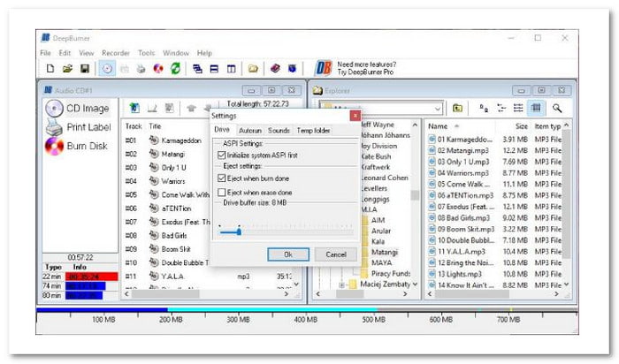Screen dimensions: 619x364
Task: Tile windows vertically with the toolbar icon
Action: (x=232, y=69)
